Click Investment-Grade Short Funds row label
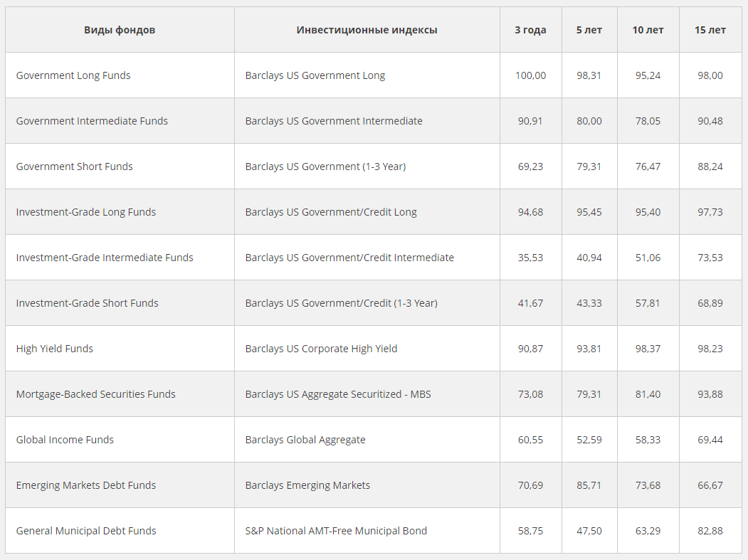The height and width of the screenshot is (560, 748). coord(88,303)
